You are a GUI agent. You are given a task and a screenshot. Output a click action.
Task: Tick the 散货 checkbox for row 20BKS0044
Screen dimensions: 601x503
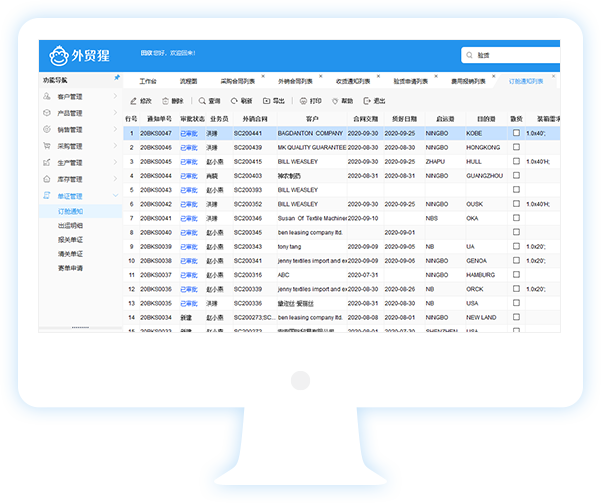click(516, 175)
